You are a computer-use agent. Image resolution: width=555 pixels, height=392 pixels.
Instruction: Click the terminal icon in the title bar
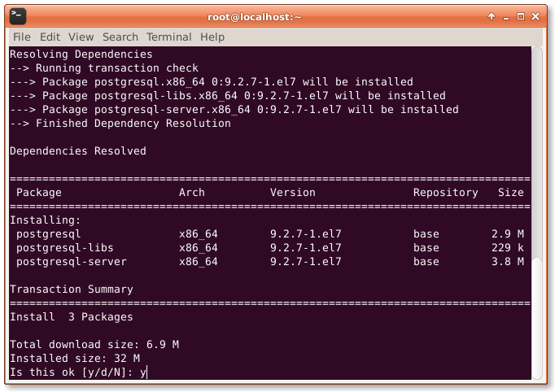point(17,15)
